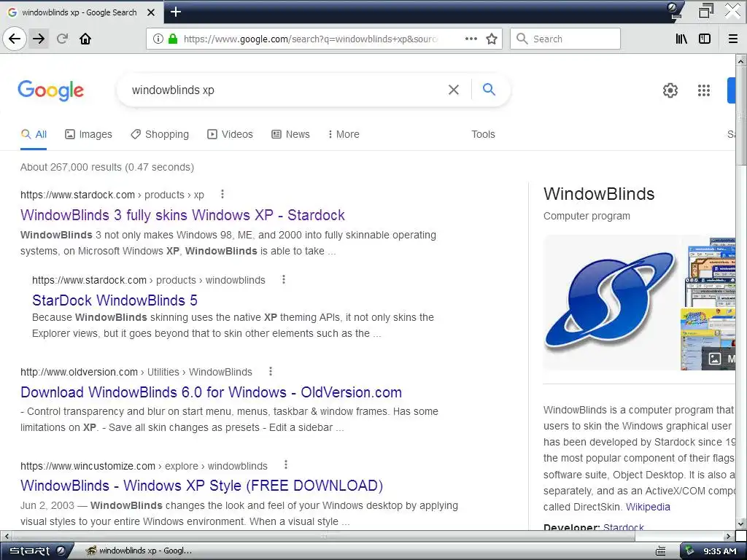Open the Google apps grid
The image size is (747, 560).
click(x=704, y=90)
